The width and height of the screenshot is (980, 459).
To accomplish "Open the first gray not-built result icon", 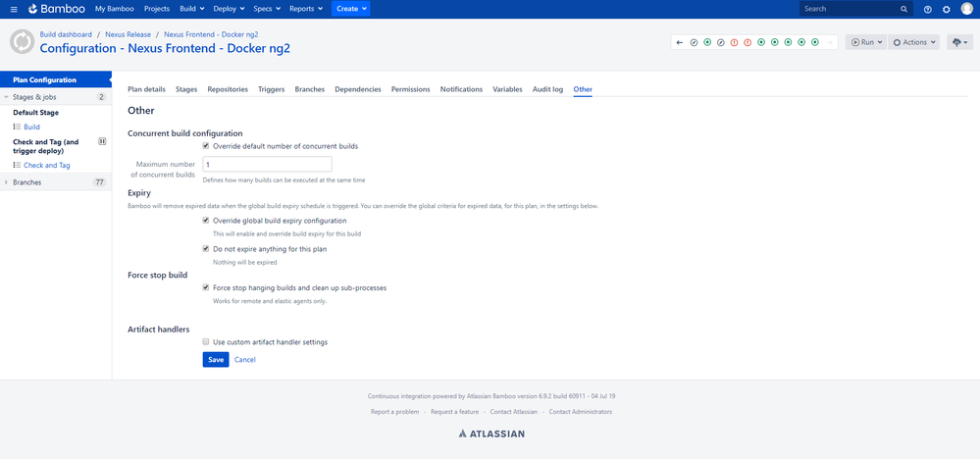I will coord(694,42).
